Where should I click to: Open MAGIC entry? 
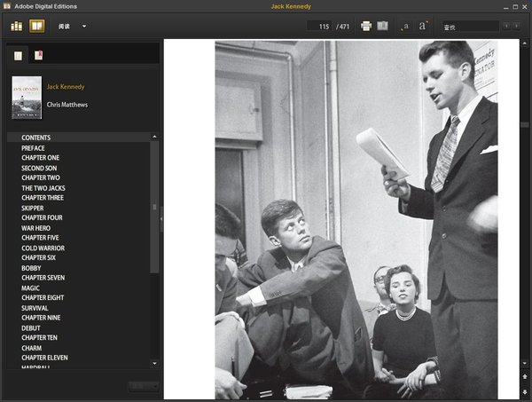pos(30,288)
